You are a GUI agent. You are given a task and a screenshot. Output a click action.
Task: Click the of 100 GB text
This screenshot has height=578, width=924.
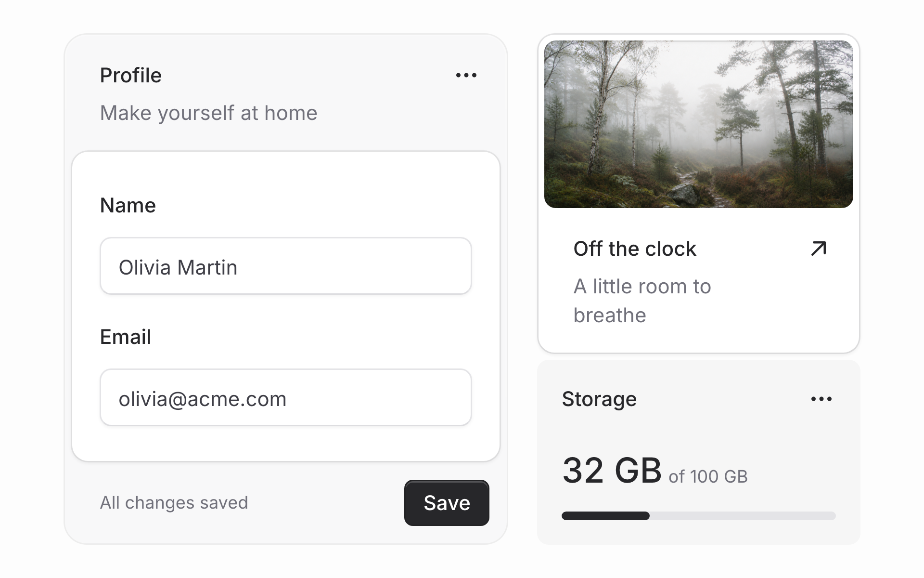tap(708, 477)
